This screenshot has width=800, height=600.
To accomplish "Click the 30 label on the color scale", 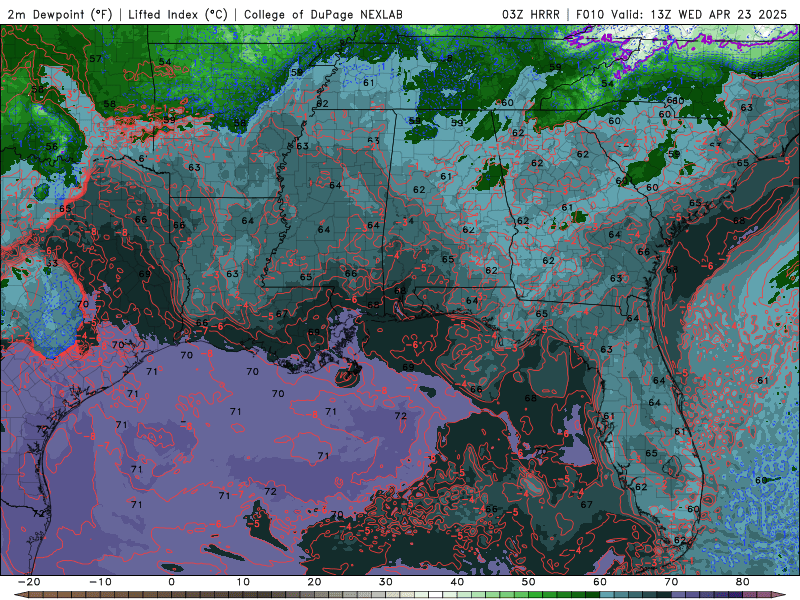I will click(x=386, y=582).
